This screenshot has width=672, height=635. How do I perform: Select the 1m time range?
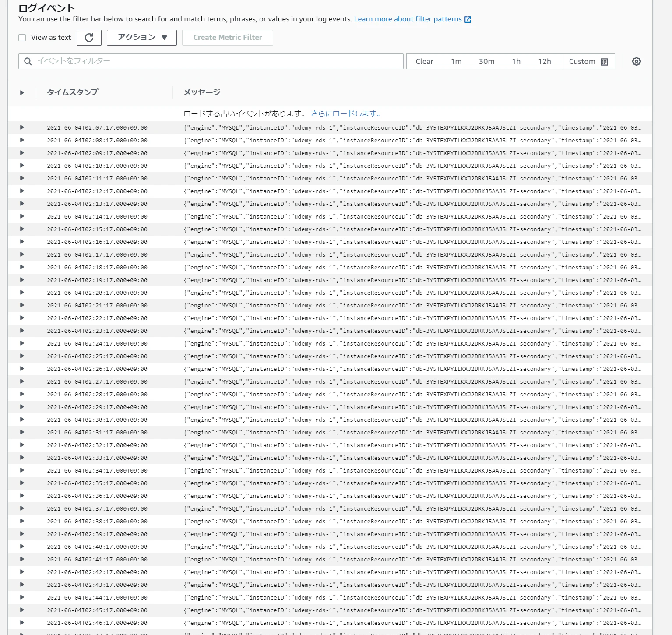456,61
